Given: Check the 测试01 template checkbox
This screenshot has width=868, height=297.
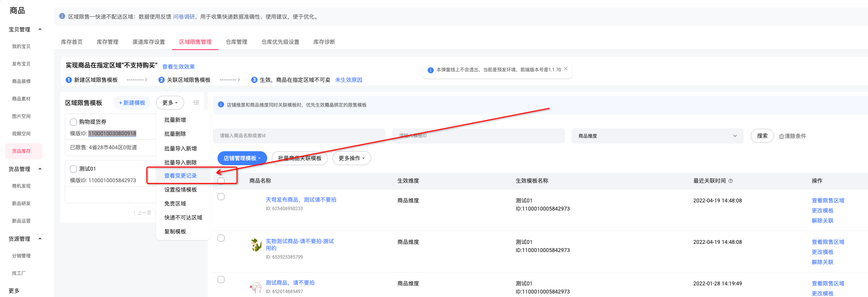Looking at the screenshot, I should 73,169.
